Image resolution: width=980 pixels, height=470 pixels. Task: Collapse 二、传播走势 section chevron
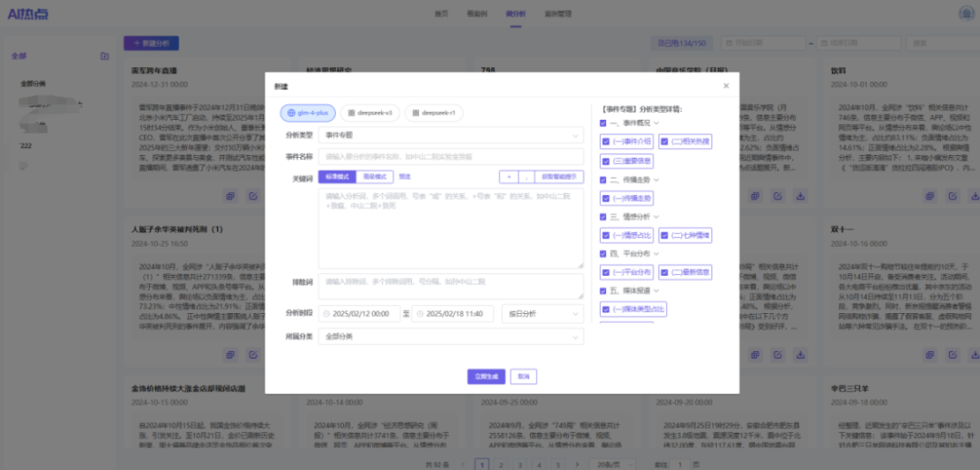[x=657, y=180]
